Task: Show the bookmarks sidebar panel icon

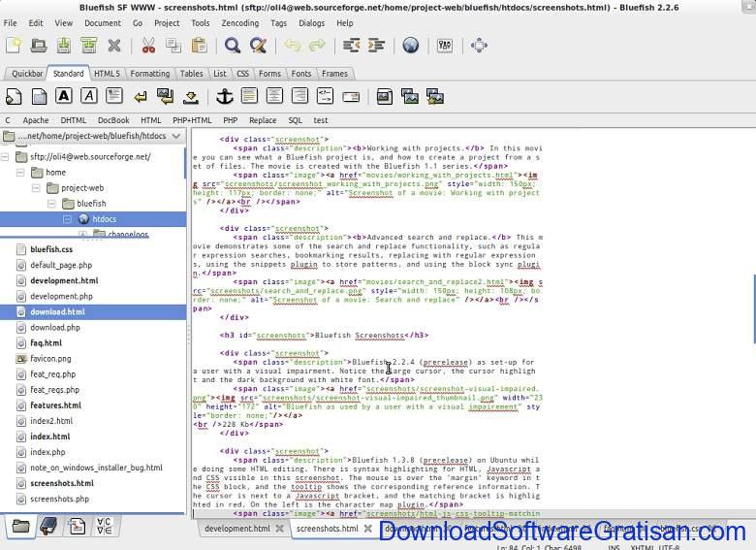Action: (48, 527)
